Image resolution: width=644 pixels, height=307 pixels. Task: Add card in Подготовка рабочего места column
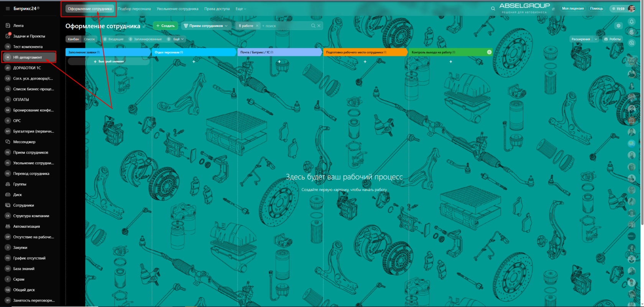pos(365,62)
